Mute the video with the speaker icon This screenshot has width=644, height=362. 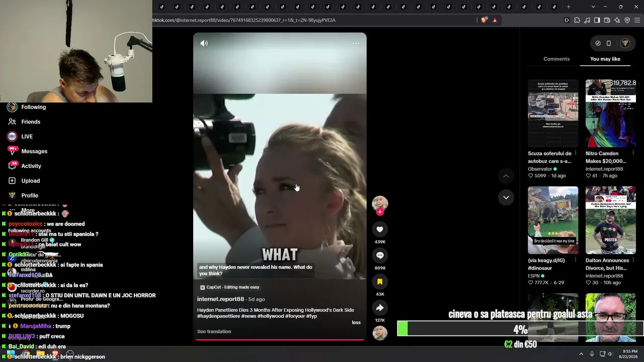(x=204, y=43)
